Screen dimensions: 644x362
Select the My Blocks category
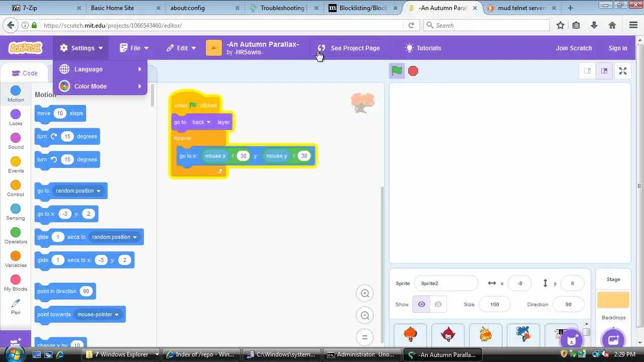pyautogui.click(x=16, y=283)
